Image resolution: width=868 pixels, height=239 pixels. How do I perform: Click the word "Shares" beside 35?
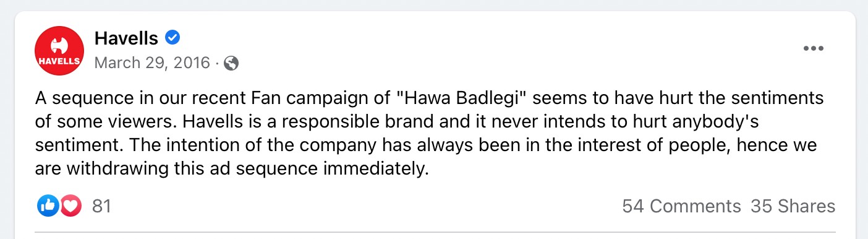pos(807,206)
